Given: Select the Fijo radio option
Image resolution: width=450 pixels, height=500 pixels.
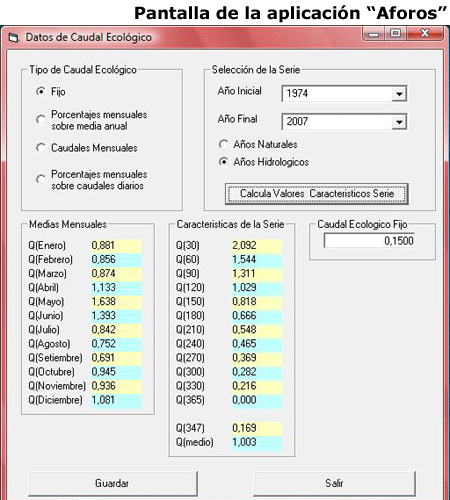Looking at the screenshot, I should tap(41, 91).
